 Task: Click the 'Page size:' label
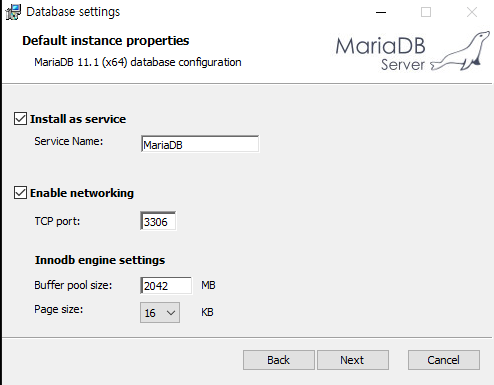(x=59, y=309)
